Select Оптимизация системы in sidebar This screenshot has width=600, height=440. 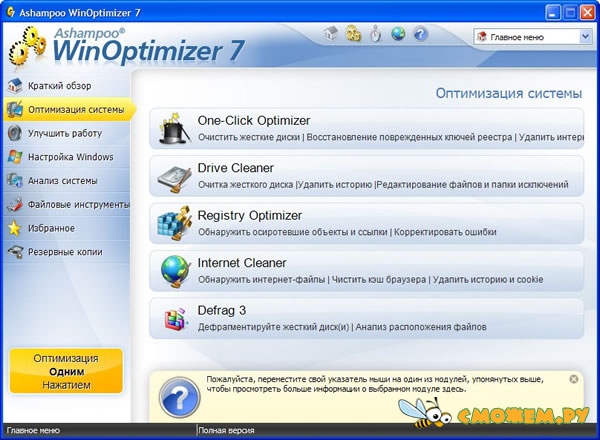pyautogui.click(x=69, y=109)
